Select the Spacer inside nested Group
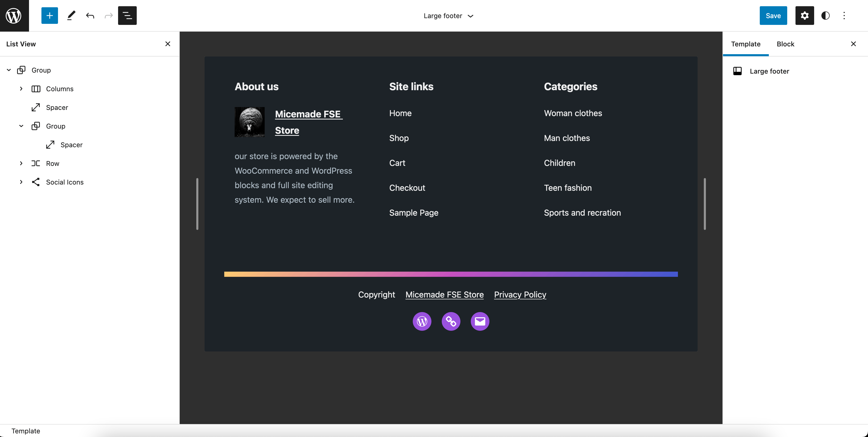Image resolution: width=868 pixels, height=437 pixels. pyautogui.click(x=71, y=145)
